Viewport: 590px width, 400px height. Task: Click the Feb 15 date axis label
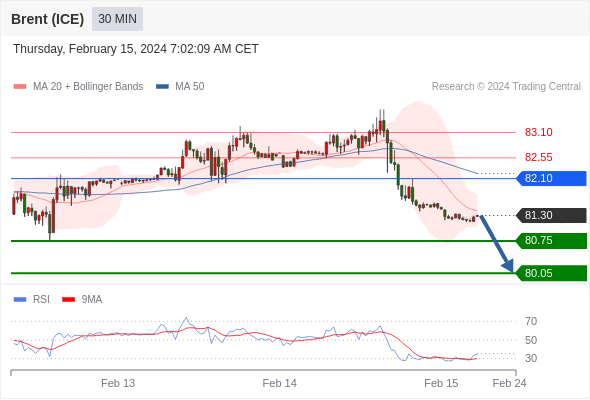[441, 383]
